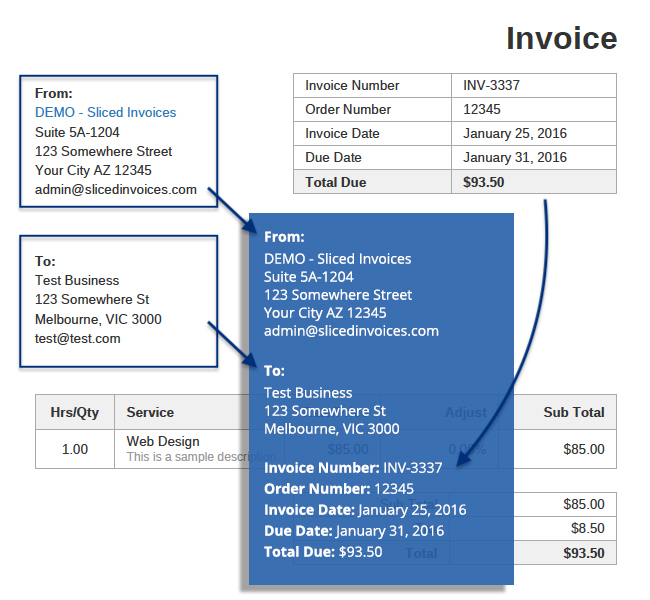The width and height of the screenshot is (650, 600).
Task: Click the From heading in the blue overlay
Action: click(284, 237)
